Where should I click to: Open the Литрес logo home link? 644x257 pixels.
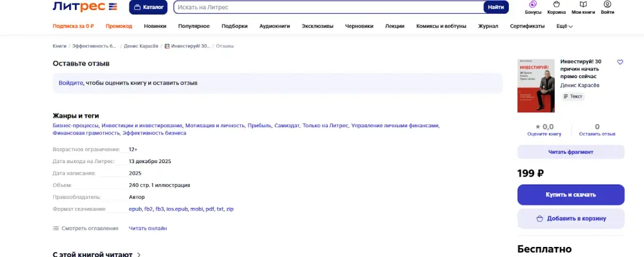85,7
